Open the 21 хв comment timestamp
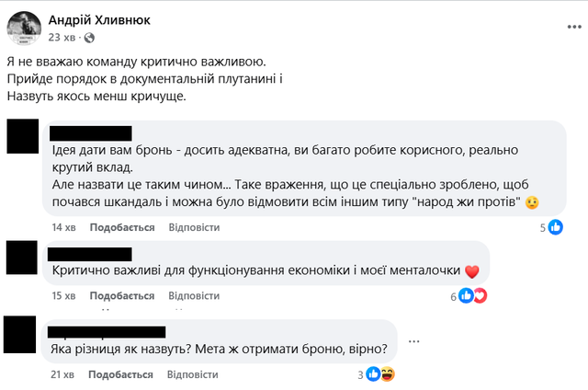 [x=62, y=374]
